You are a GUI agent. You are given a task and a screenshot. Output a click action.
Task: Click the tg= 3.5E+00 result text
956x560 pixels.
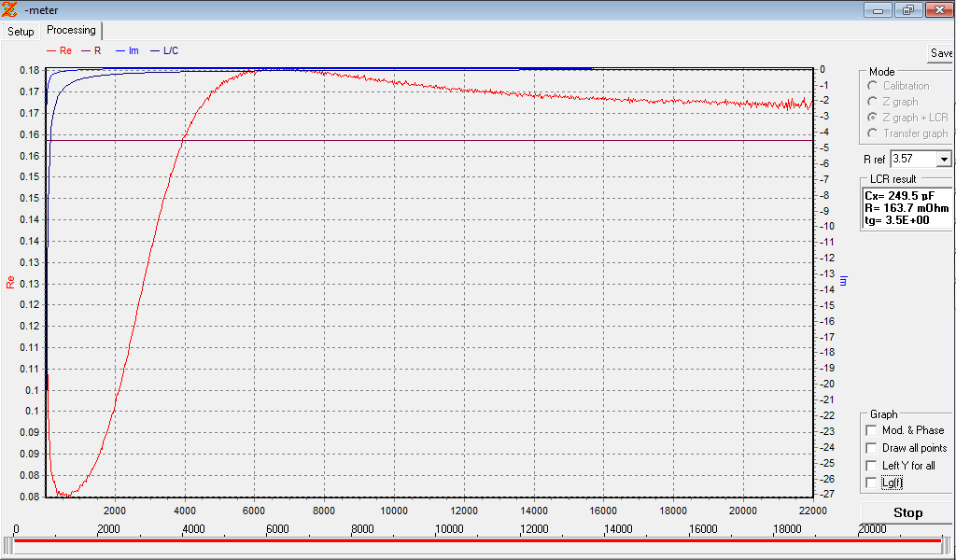click(x=897, y=220)
